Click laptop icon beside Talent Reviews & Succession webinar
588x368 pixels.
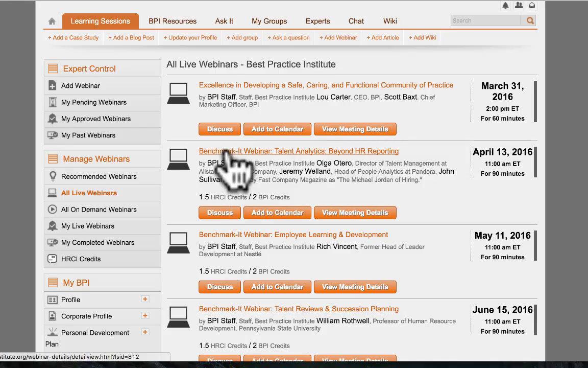(179, 317)
